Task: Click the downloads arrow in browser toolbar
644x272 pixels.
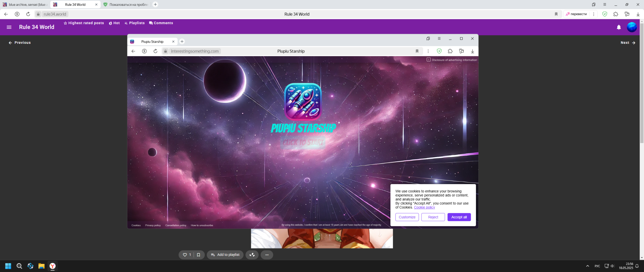Action: click(638, 14)
